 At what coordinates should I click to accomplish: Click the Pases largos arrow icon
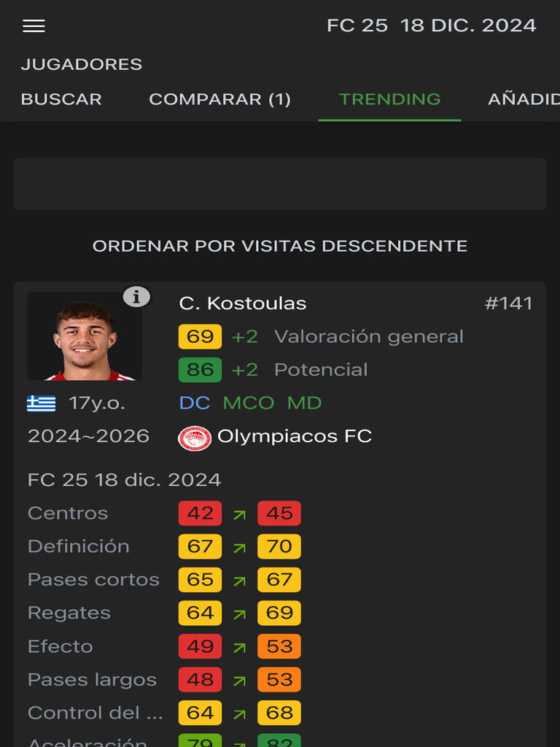[x=239, y=681]
